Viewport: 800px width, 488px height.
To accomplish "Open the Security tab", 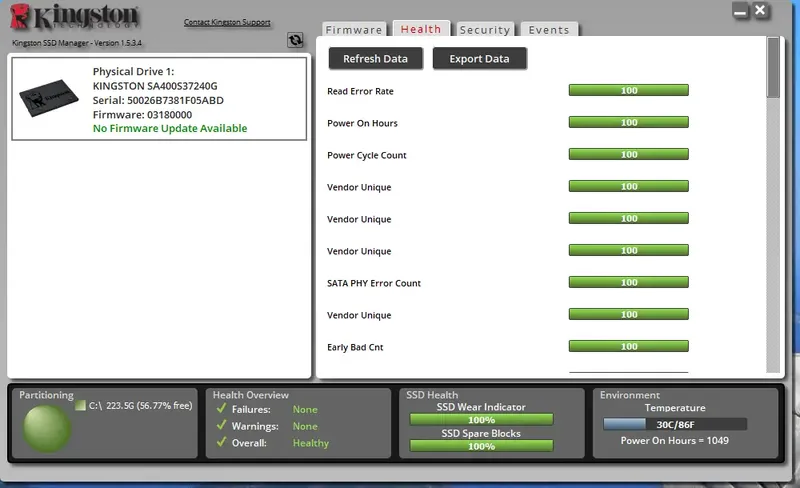I will click(x=485, y=30).
